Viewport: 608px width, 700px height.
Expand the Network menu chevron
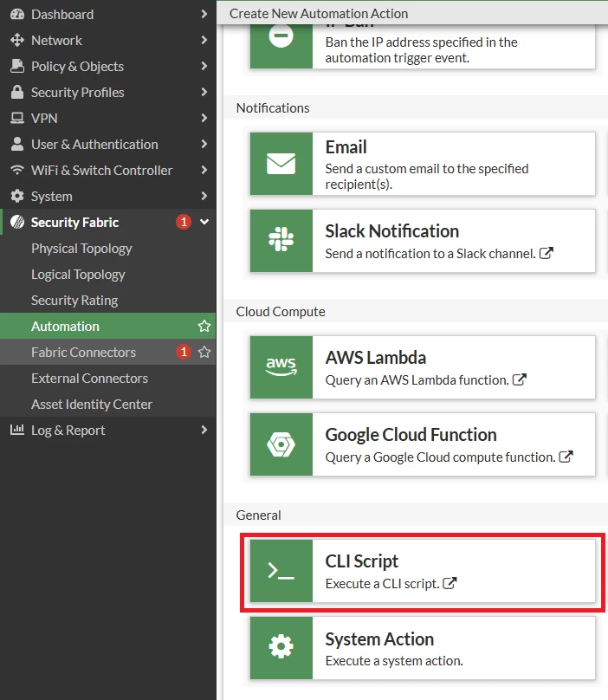pyautogui.click(x=204, y=40)
